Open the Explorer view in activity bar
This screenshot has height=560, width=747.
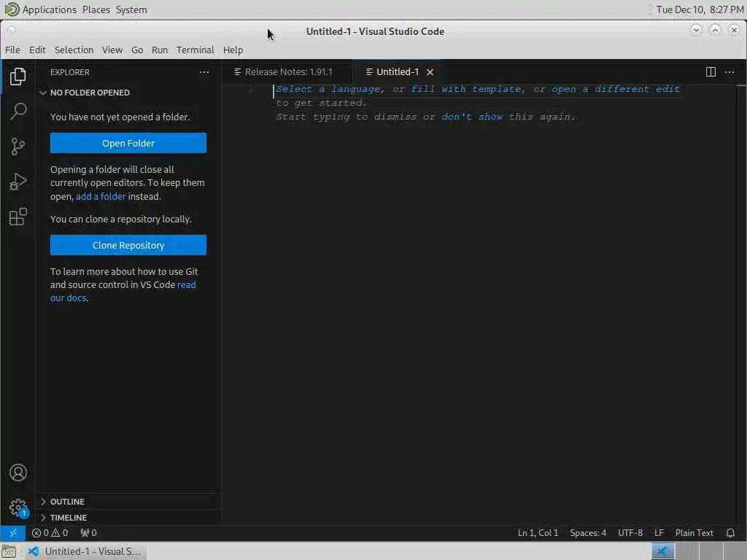(x=18, y=77)
